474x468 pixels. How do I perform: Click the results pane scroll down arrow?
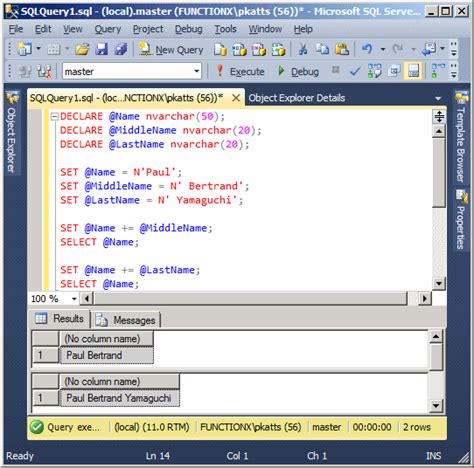tap(436, 406)
